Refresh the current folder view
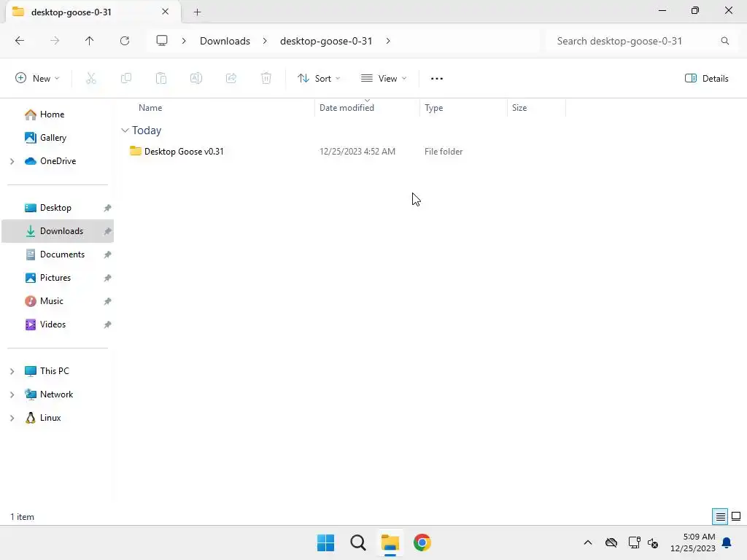This screenshot has width=747, height=560. [x=125, y=41]
